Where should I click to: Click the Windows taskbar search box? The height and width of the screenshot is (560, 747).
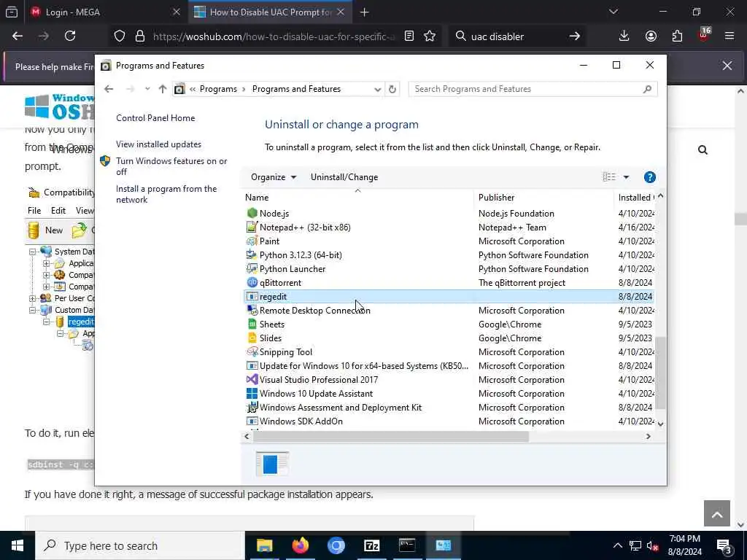pos(139,545)
